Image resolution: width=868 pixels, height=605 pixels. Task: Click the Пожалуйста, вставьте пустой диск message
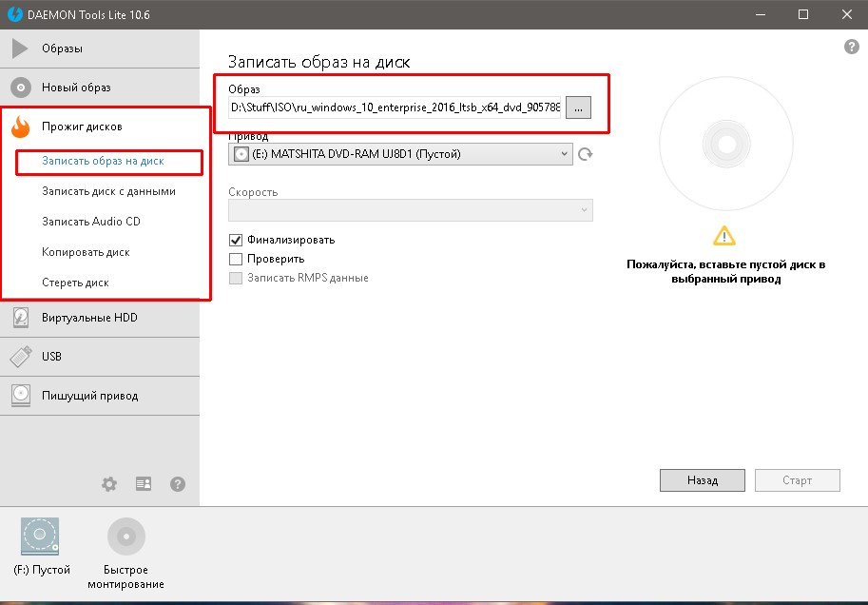[x=725, y=271]
